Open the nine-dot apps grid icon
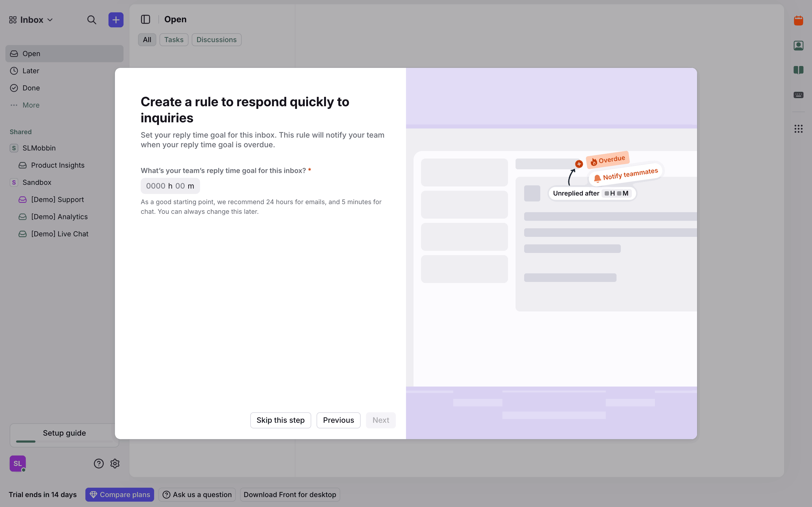 798,129
